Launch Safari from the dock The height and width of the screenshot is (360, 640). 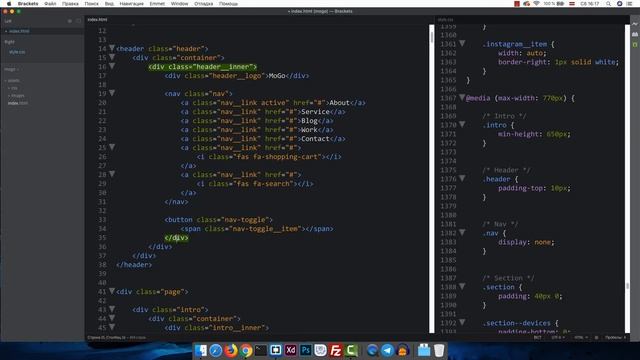coord(216,350)
